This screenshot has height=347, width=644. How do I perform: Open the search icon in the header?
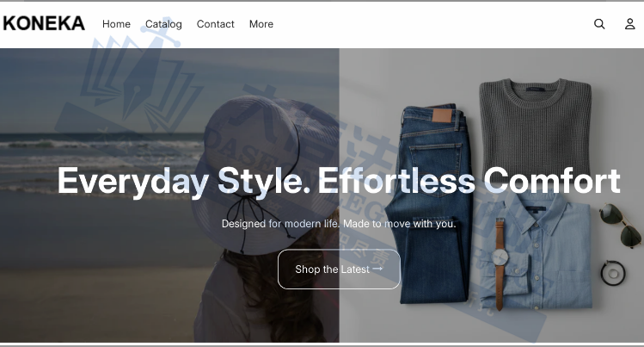click(599, 24)
